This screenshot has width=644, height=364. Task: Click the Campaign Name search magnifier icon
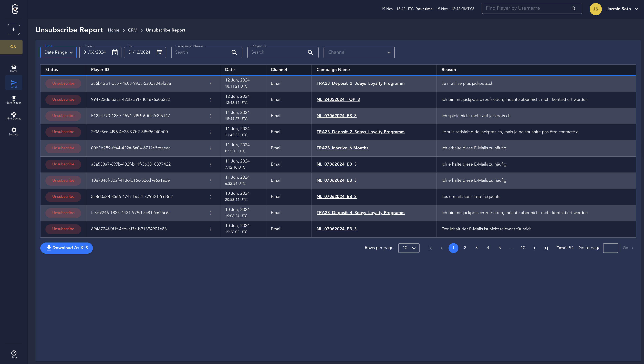(x=234, y=53)
